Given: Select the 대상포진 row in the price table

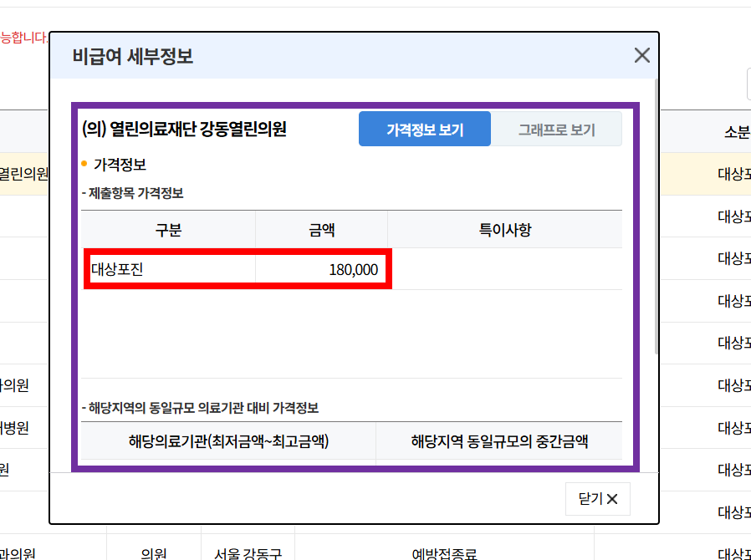Looking at the screenshot, I should (x=167, y=269).
